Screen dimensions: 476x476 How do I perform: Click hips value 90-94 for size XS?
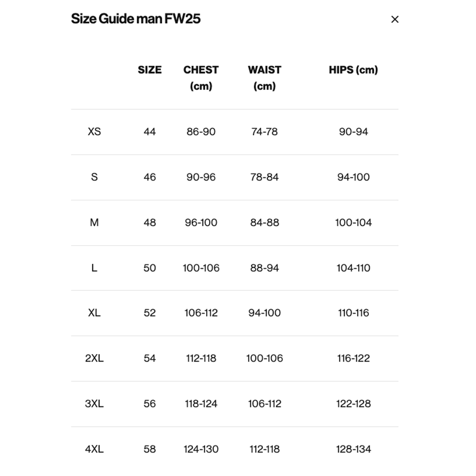point(353,131)
